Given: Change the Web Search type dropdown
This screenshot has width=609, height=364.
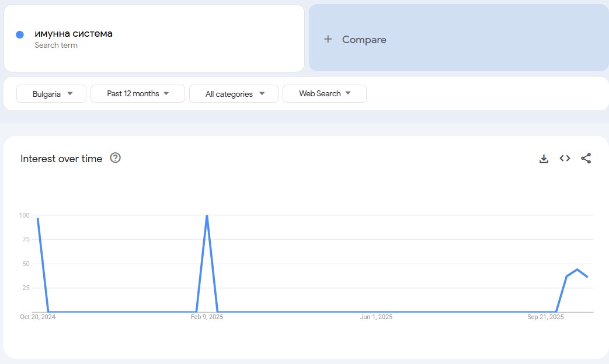Looking at the screenshot, I should point(325,94).
